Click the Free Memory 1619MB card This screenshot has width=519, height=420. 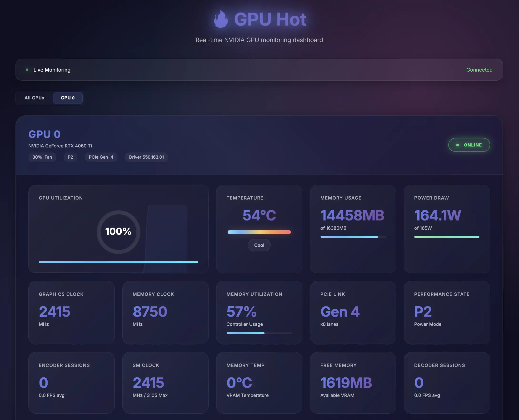click(353, 382)
